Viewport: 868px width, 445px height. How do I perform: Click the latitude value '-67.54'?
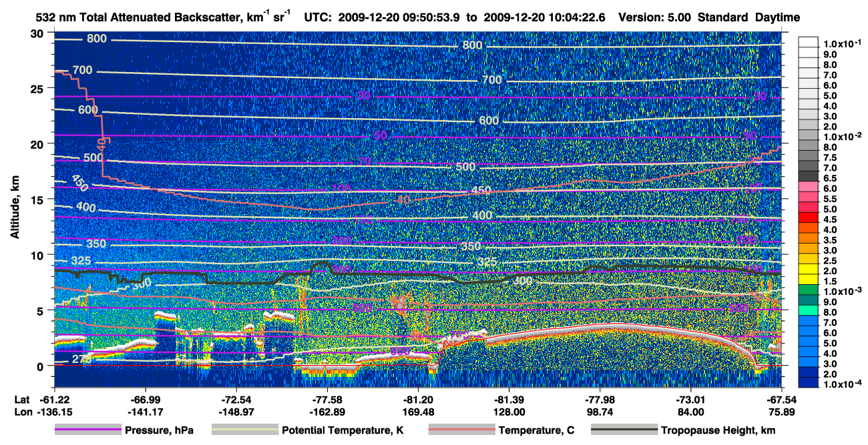point(783,399)
